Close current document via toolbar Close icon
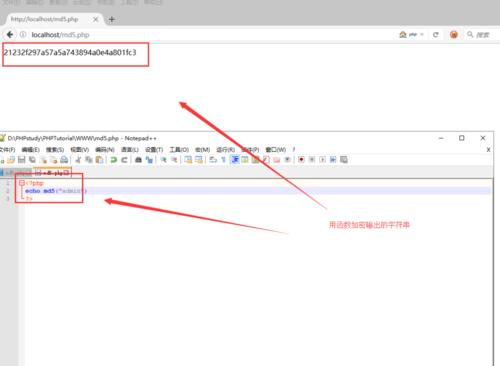This screenshot has height=366, width=500. pyautogui.click(x=43, y=160)
